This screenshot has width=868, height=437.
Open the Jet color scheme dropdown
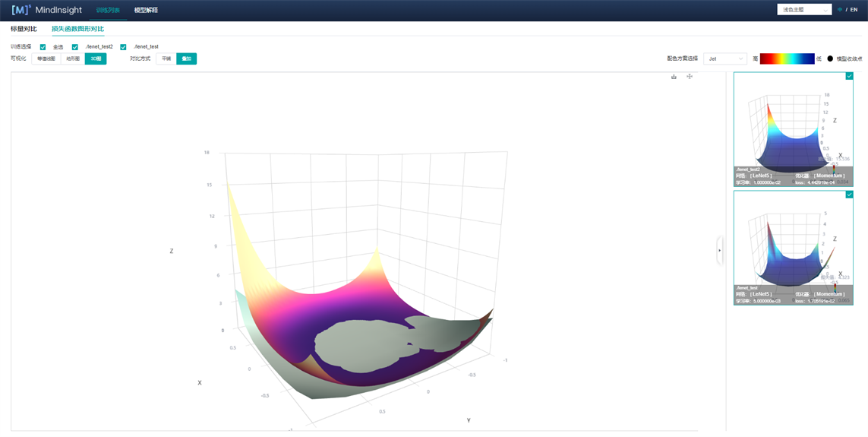pyautogui.click(x=724, y=59)
